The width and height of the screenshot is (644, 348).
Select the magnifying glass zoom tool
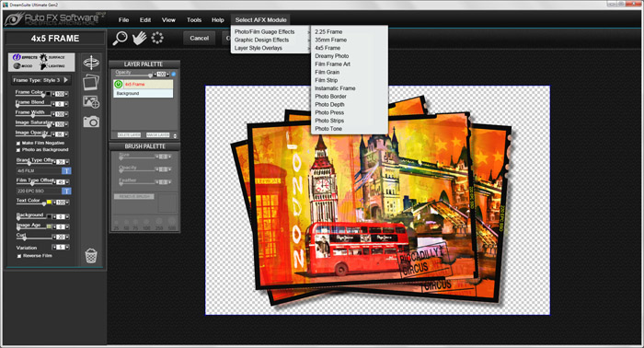click(x=120, y=39)
